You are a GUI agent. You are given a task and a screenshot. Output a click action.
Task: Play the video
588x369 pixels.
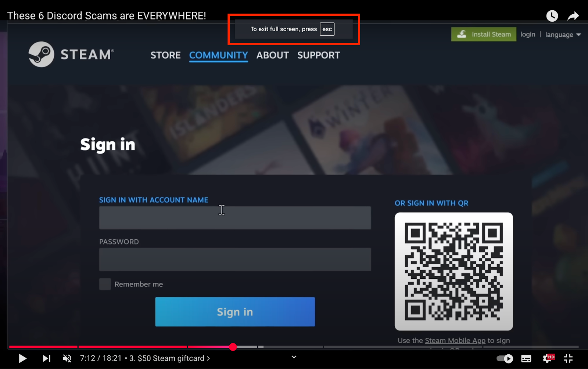(22, 358)
